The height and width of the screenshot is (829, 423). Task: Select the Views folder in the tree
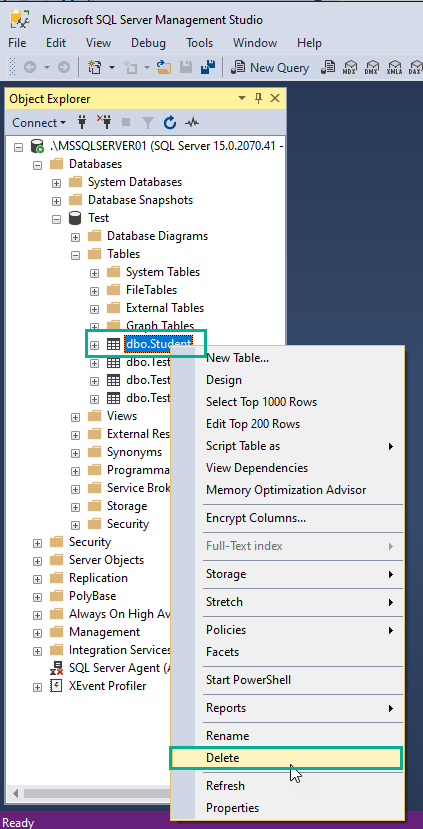122,416
